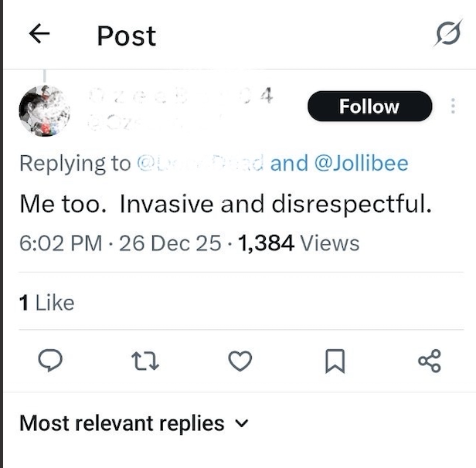476x468 pixels.
Task: Open the 1,384 Views analytics
Action: click(x=299, y=243)
